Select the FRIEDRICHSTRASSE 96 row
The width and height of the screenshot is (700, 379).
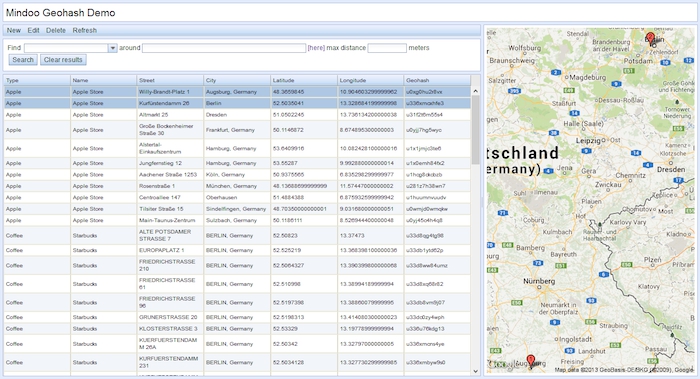[237, 302]
